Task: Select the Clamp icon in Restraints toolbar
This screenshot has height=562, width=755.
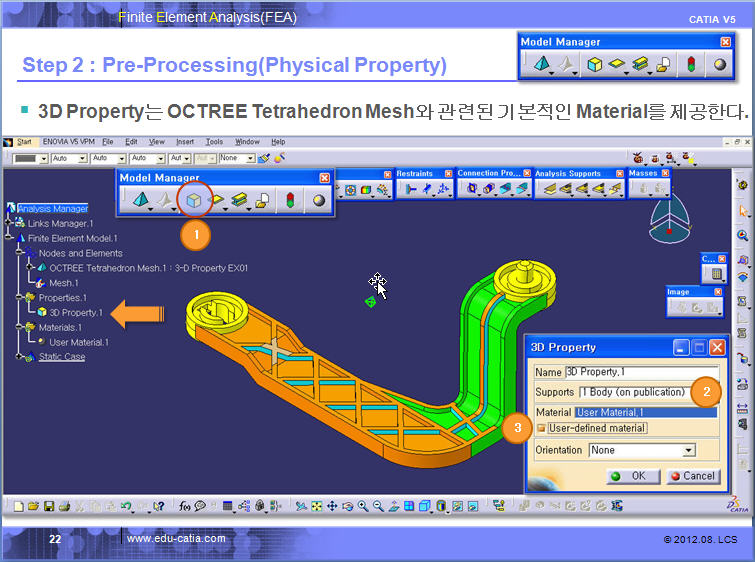Action: tap(410, 189)
